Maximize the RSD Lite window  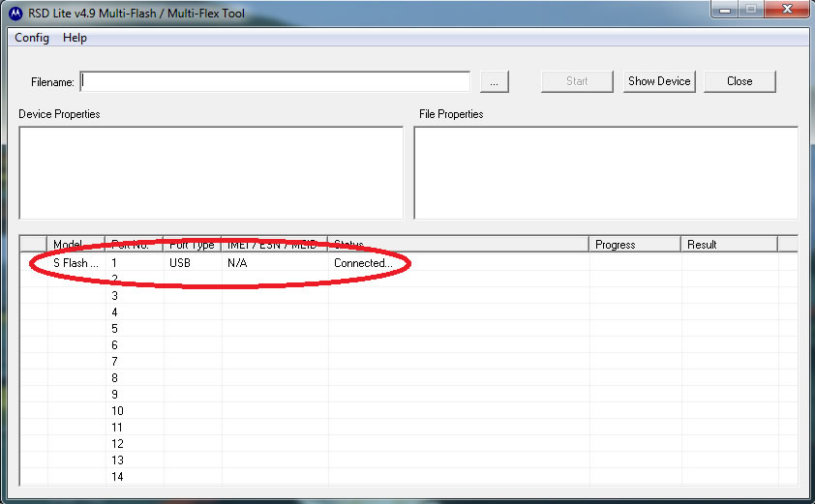pos(752,10)
